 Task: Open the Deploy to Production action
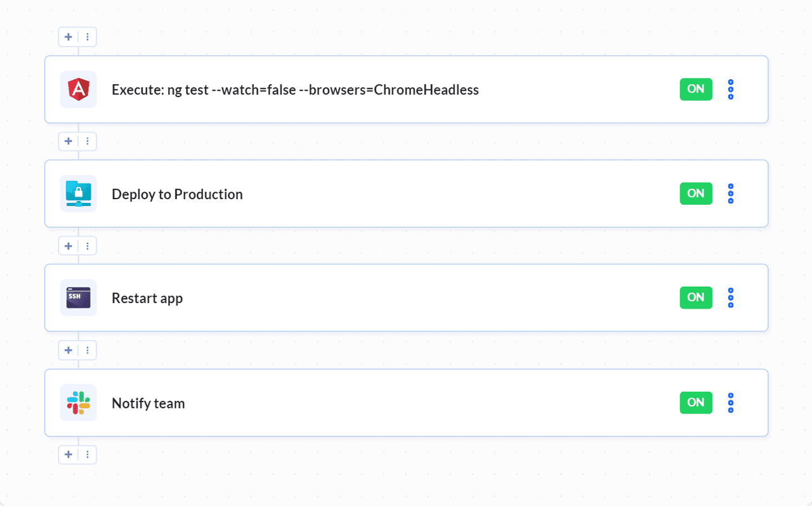tap(406, 193)
